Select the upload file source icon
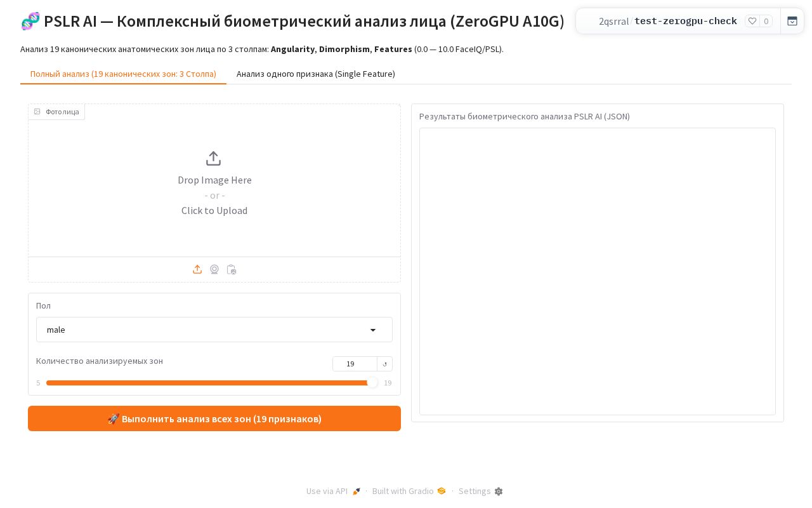The width and height of the screenshot is (812, 508). [x=197, y=269]
